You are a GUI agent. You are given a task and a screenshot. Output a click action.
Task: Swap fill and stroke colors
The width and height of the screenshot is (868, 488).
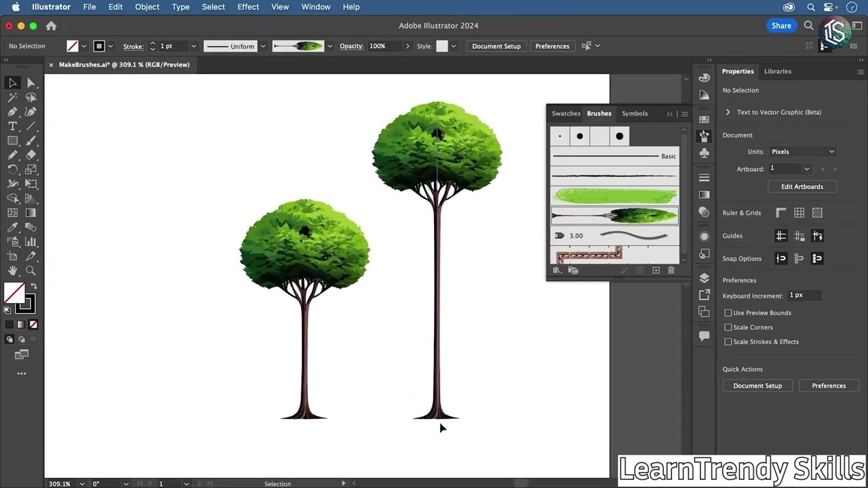33,287
